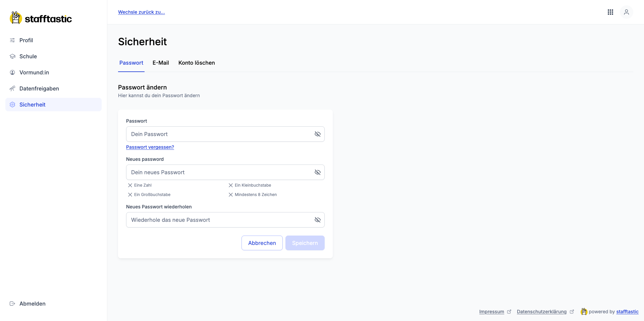Switch to the E-Mail tab
The width and height of the screenshot is (644, 321).
(160, 63)
